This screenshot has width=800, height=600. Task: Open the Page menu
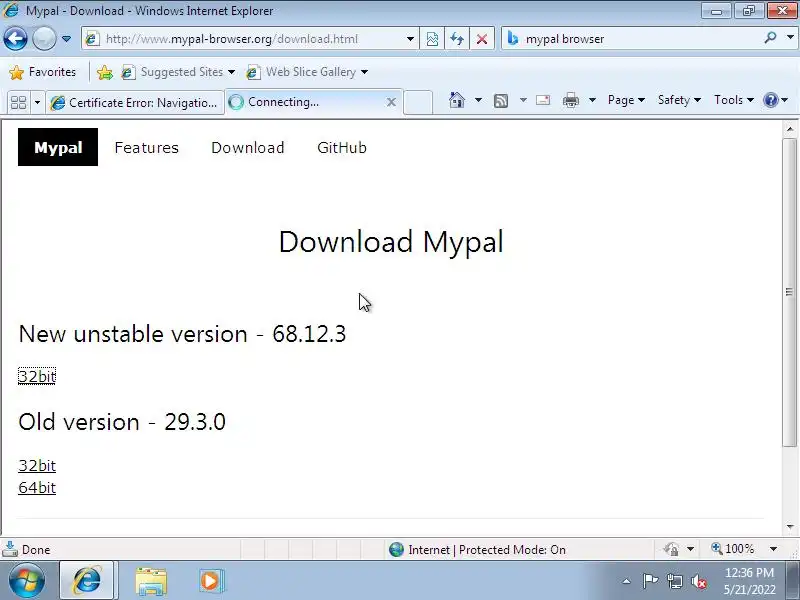tap(626, 100)
